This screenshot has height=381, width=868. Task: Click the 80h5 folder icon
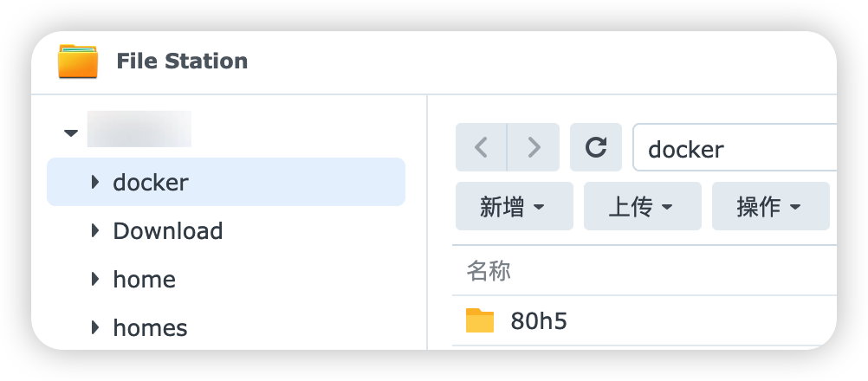pos(479,321)
